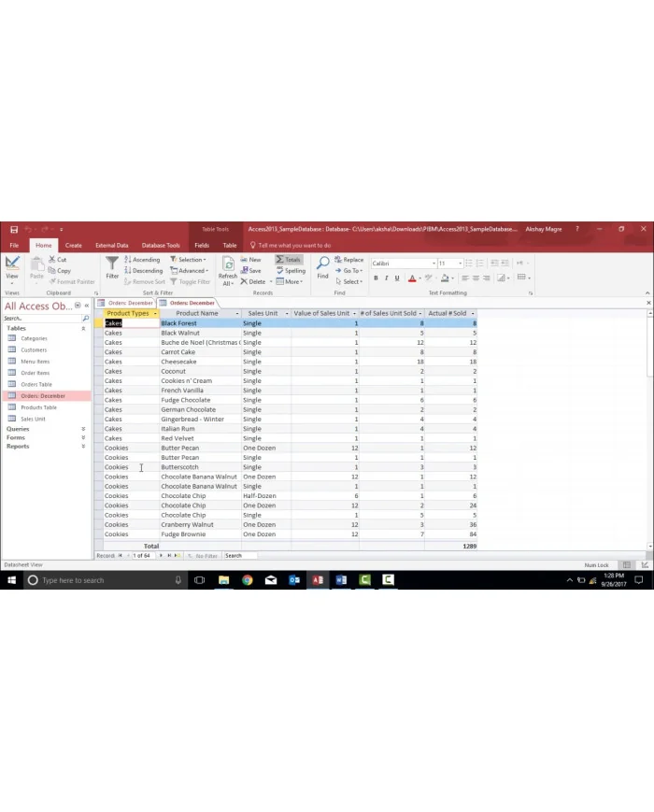Open Google Chrome from the taskbar

(x=247, y=580)
